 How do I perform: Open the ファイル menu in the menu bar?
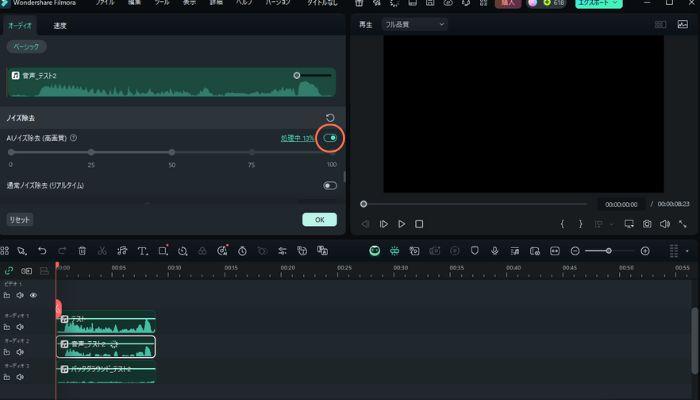click(104, 4)
